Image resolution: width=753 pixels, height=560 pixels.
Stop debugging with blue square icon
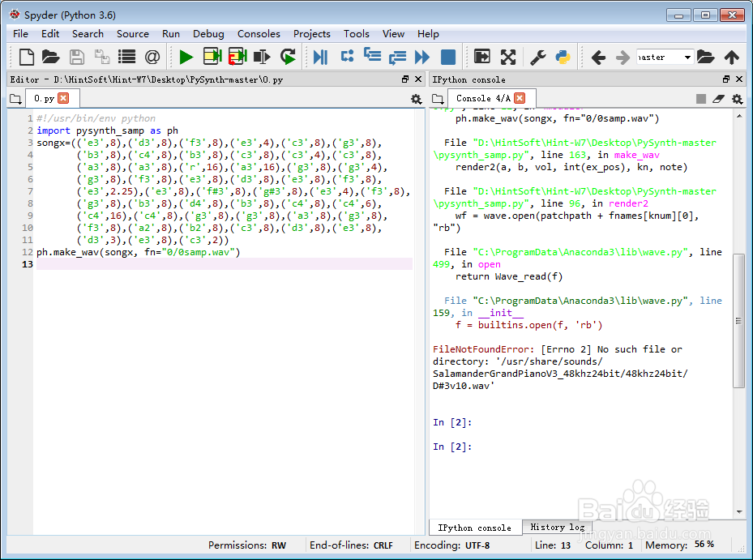point(448,58)
